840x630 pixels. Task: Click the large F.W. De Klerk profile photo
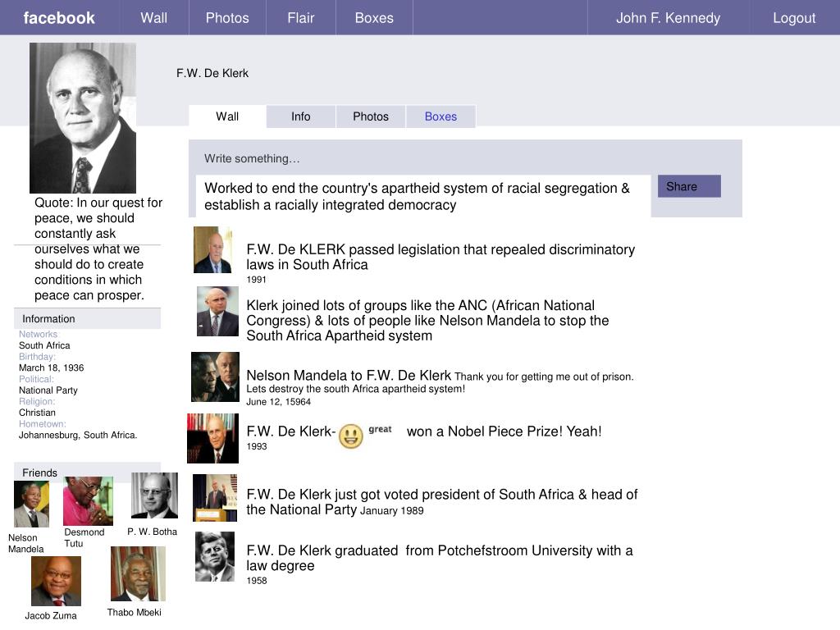(83, 118)
